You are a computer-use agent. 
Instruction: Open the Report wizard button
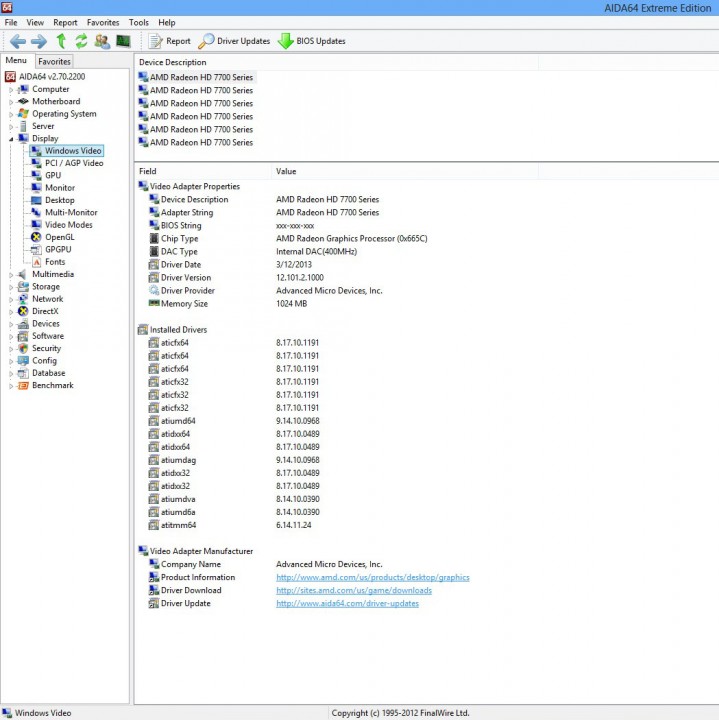click(169, 41)
